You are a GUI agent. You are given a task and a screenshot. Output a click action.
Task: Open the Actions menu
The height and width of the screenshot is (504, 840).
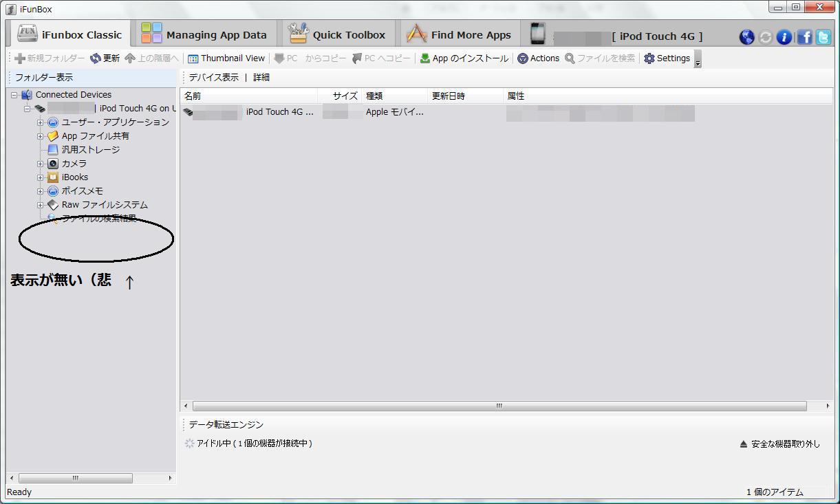(x=539, y=58)
